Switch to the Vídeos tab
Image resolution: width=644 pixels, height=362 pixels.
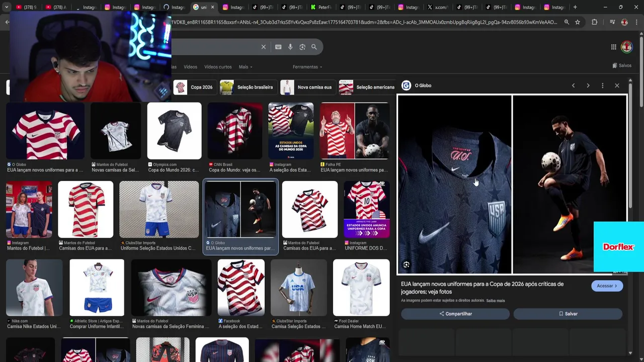tap(190, 67)
